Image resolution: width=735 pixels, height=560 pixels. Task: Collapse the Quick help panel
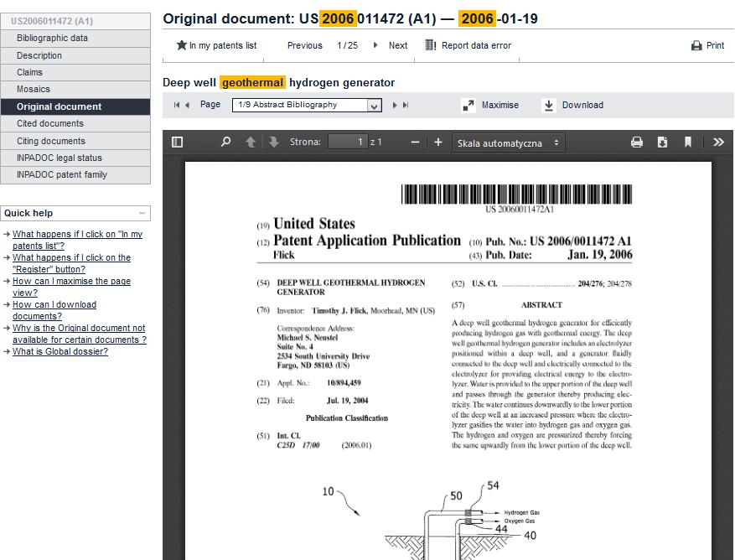click(142, 213)
